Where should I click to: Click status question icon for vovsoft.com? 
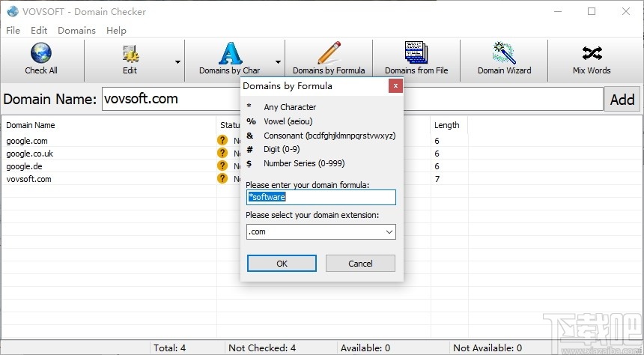coord(222,179)
